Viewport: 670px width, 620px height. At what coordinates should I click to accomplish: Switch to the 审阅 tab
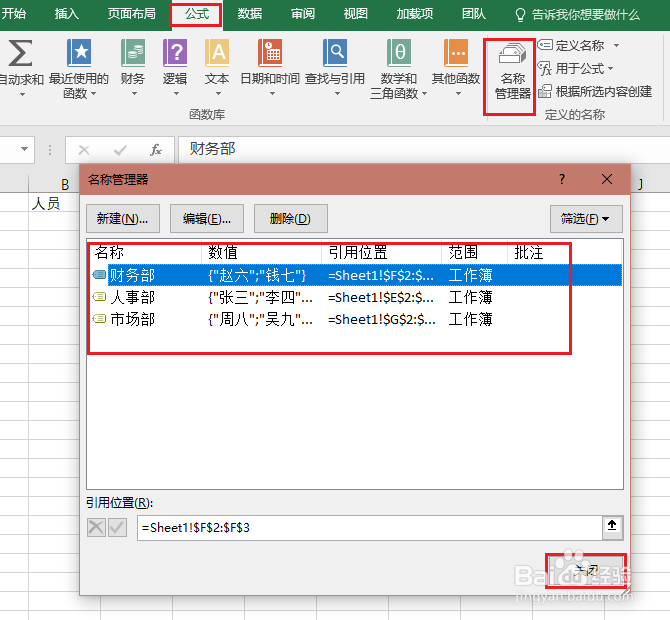(303, 14)
